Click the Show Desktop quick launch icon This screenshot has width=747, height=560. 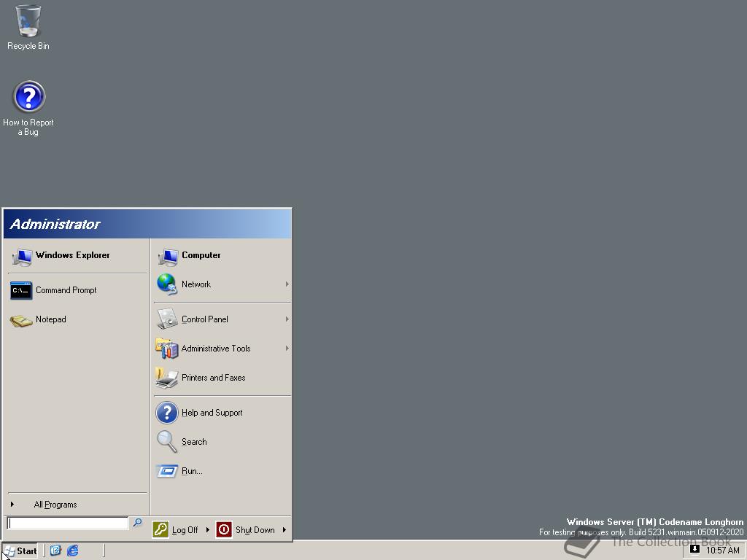pos(55,551)
